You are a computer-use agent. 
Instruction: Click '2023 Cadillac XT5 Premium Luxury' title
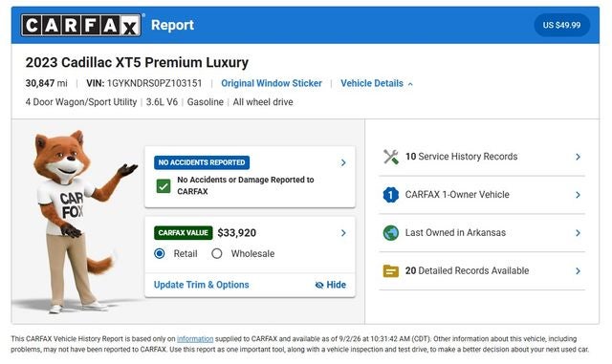(x=137, y=62)
